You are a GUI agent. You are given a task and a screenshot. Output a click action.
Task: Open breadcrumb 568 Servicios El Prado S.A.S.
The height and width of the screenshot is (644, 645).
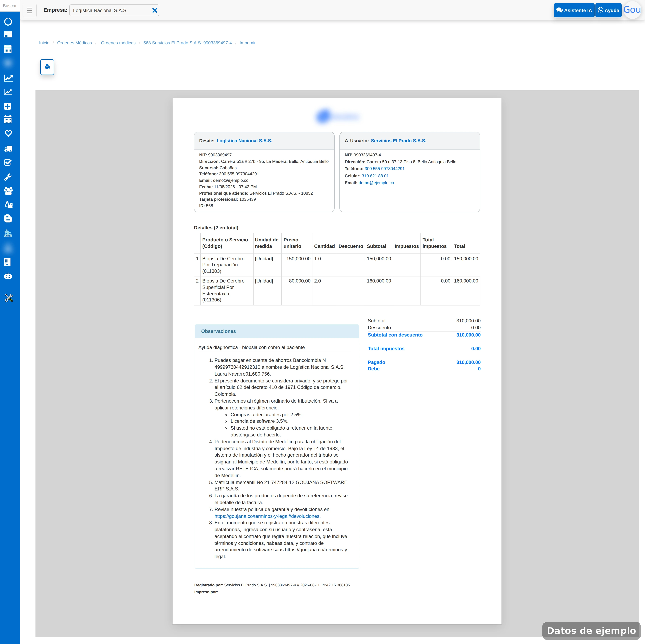point(188,43)
